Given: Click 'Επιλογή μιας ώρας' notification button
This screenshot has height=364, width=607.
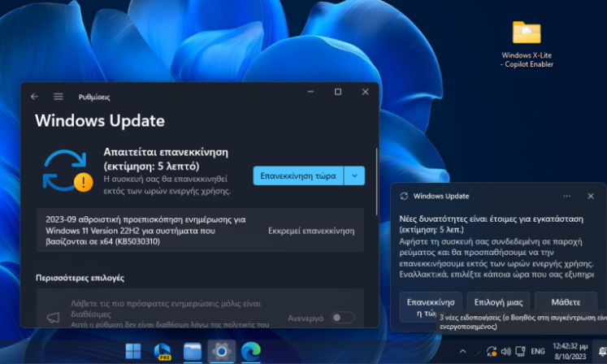Looking at the screenshot, I should pos(498,302).
